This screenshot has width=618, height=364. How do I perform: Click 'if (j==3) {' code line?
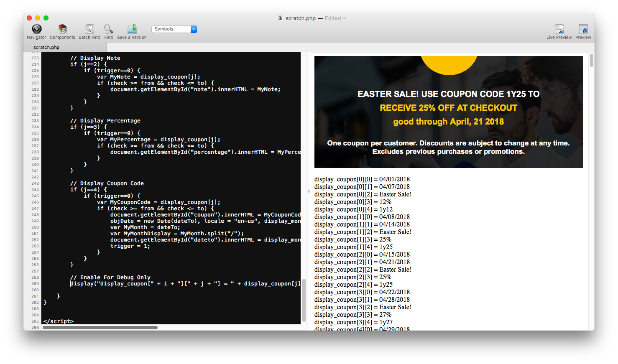coord(89,127)
